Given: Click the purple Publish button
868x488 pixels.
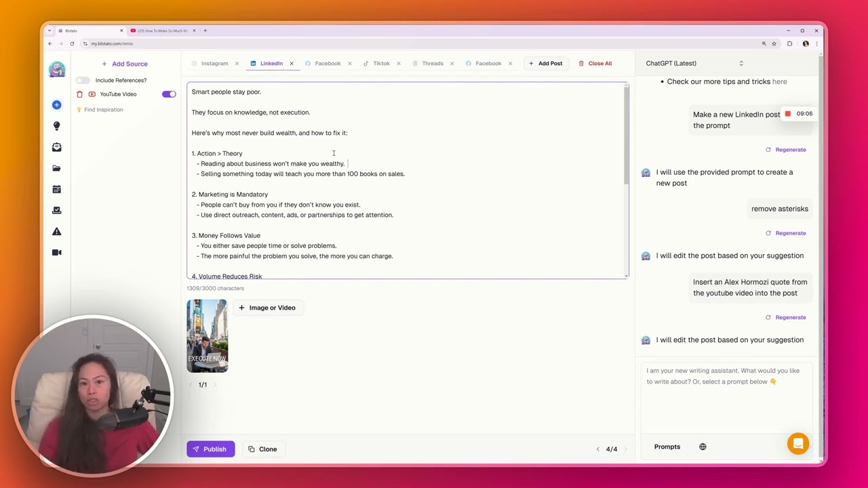Looking at the screenshot, I should coord(211,449).
